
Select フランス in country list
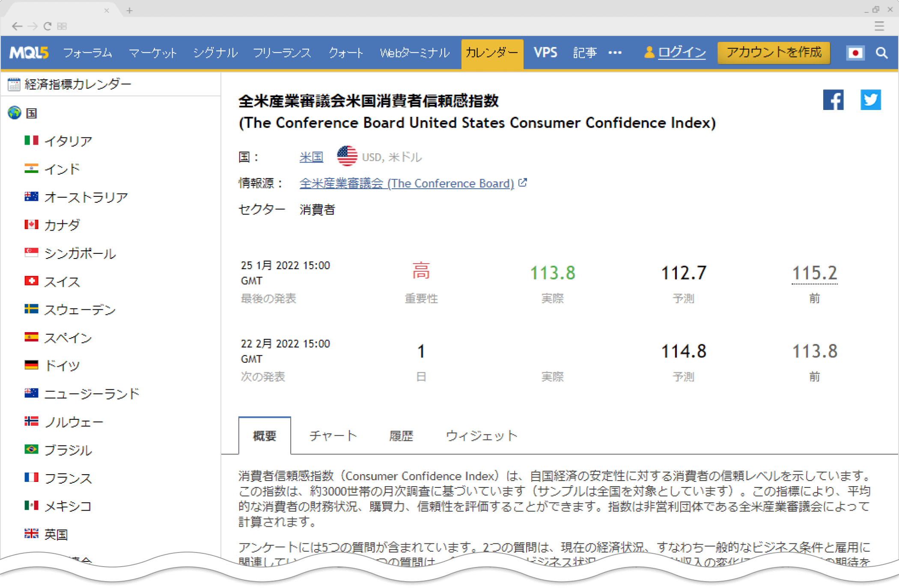[68, 478]
